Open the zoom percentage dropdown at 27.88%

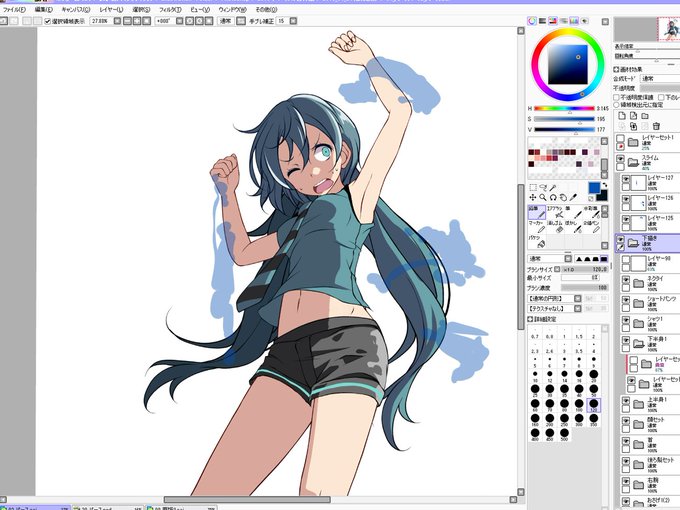click(x=117, y=21)
